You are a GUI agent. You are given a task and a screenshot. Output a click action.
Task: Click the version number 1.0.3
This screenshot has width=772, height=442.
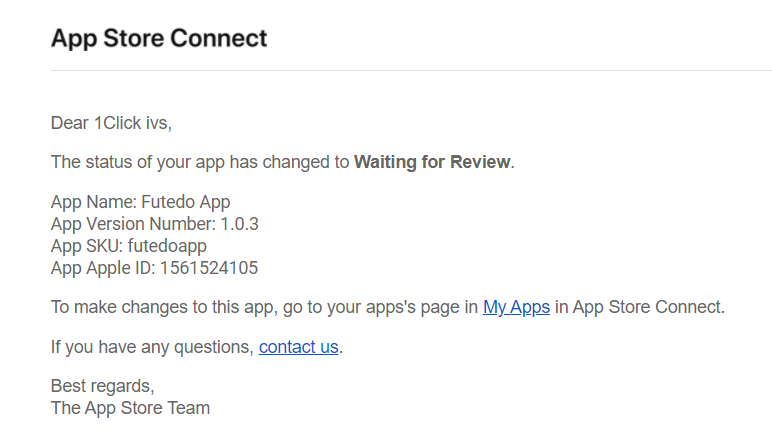point(239,224)
